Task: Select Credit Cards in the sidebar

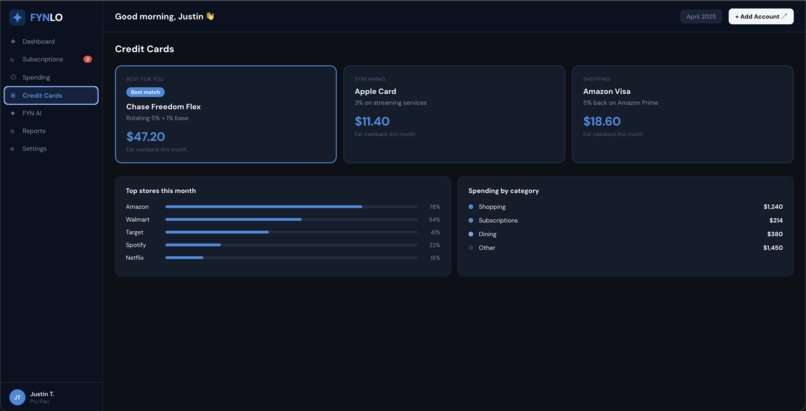Action: coord(51,96)
